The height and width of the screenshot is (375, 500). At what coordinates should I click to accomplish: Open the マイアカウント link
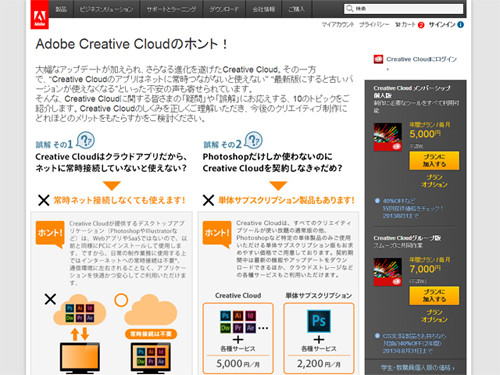click(x=338, y=25)
